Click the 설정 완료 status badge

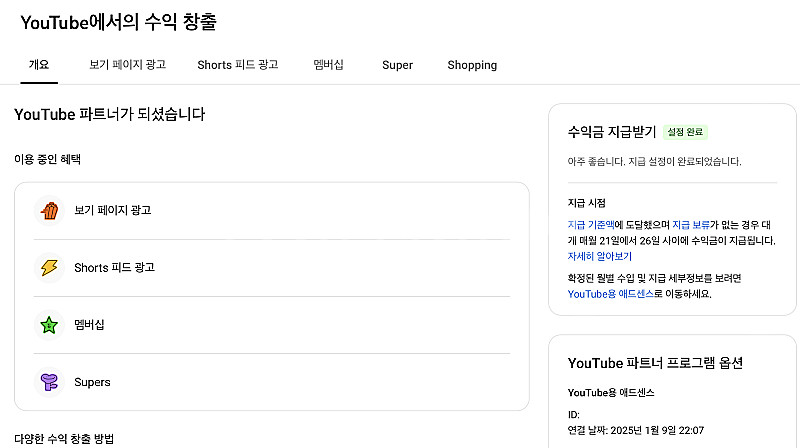(x=685, y=132)
